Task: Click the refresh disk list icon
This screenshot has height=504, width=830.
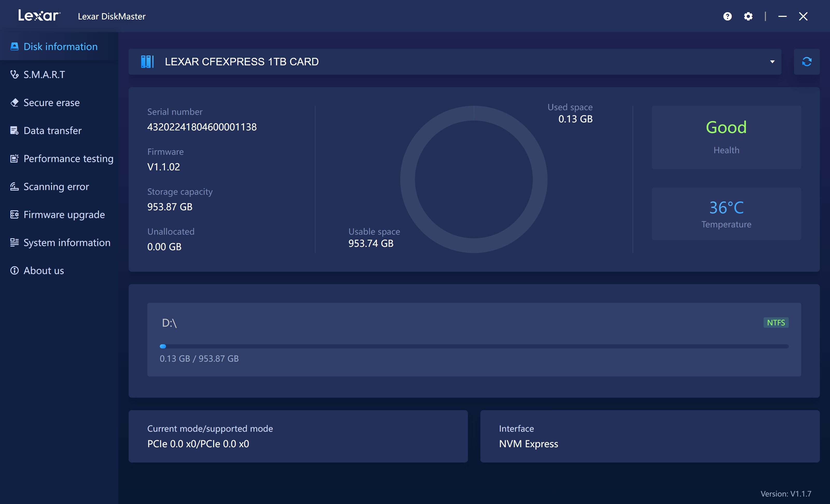Action: (x=806, y=62)
